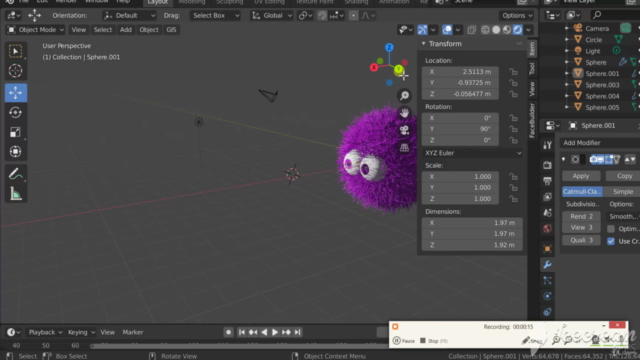Image resolution: width=640 pixels, height=360 pixels.
Task: Open the Object Mode dropdown
Action: click(36, 29)
